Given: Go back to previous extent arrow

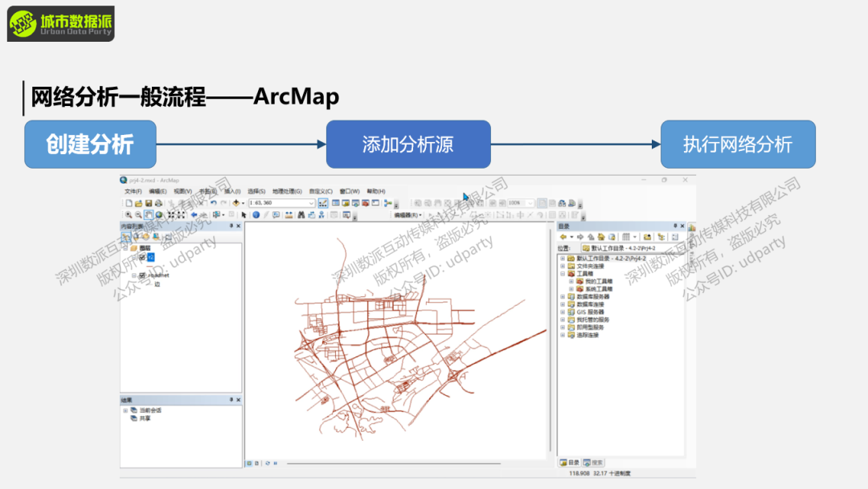Looking at the screenshot, I should tap(194, 215).
